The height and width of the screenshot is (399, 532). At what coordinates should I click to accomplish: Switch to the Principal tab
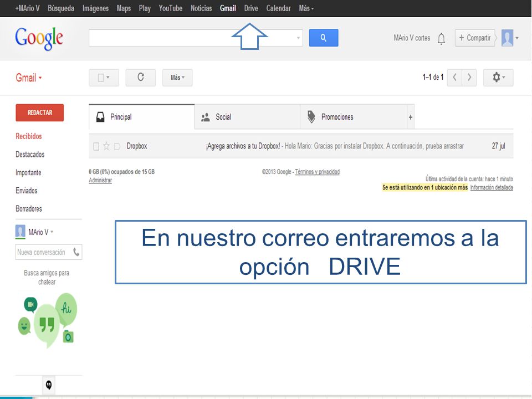tap(142, 117)
